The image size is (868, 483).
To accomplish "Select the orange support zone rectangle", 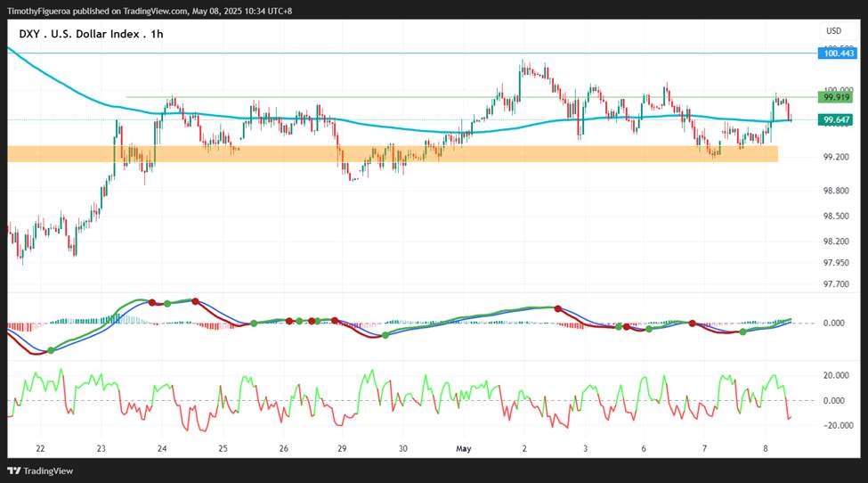I will tap(393, 154).
